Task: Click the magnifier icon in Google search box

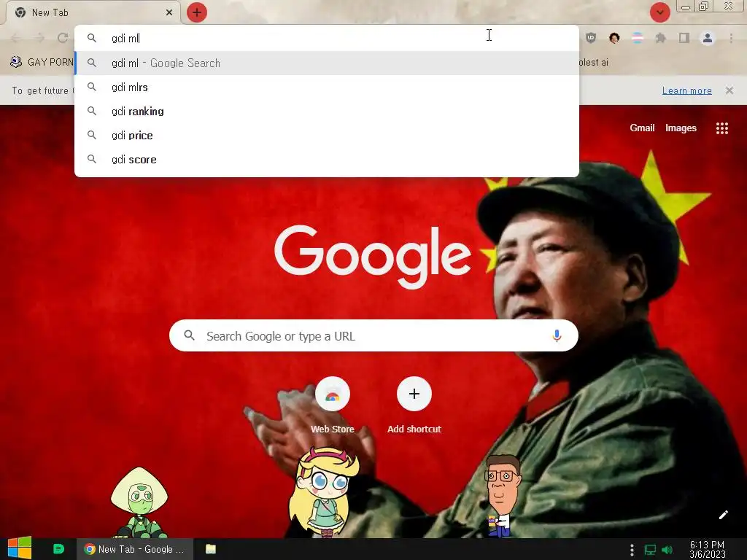Action: pyautogui.click(x=189, y=335)
